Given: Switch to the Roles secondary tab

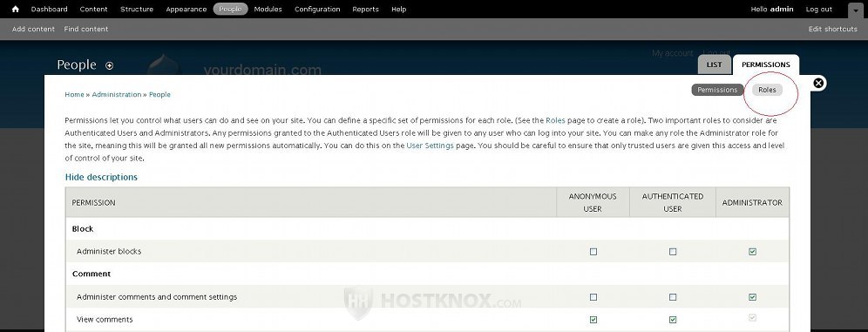Looking at the screenshot, I should pyautogui.click(x=767, y=90).
